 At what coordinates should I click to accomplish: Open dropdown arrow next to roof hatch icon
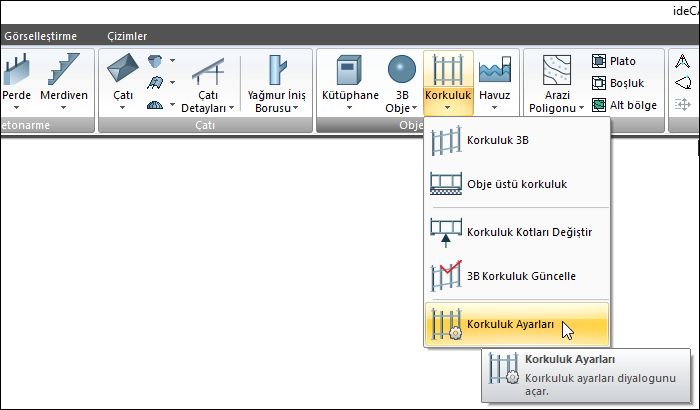point(172,83)
